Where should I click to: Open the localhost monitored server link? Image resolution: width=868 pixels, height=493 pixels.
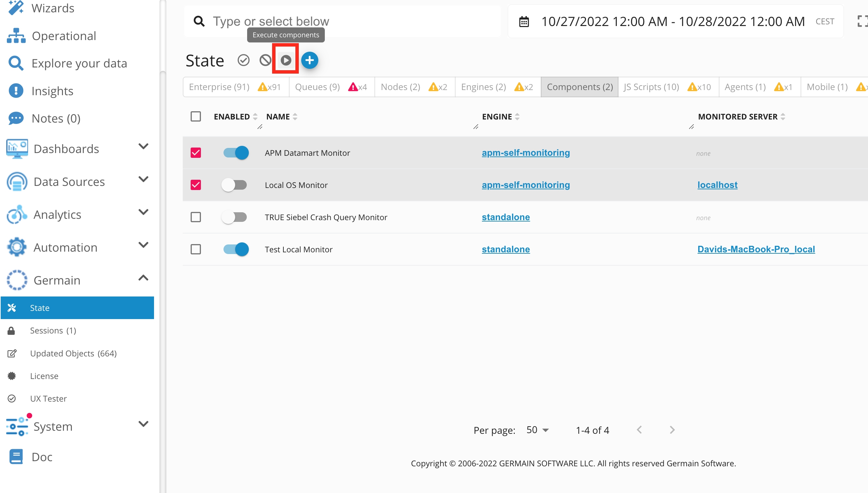[717, 185]
